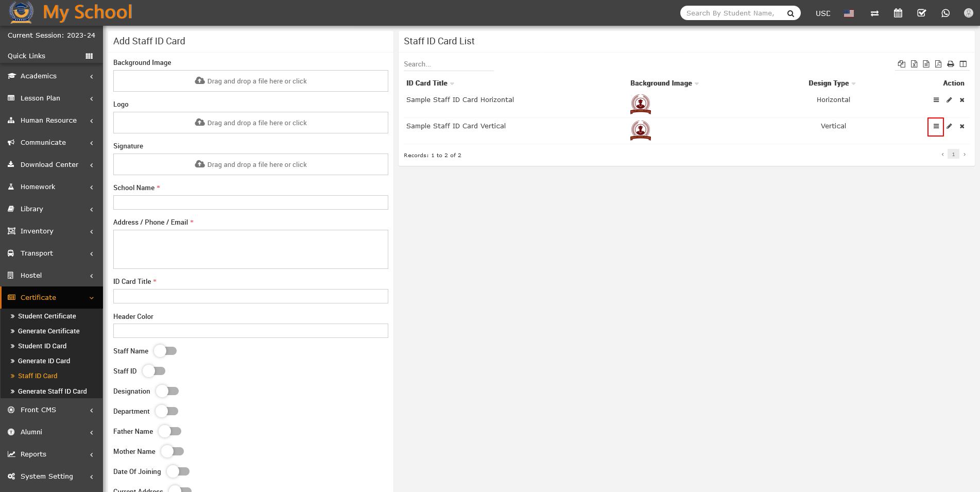This screenshot has height=492, width=980.
Task: Click the School Name input field
Action: [x=250, y=202]
